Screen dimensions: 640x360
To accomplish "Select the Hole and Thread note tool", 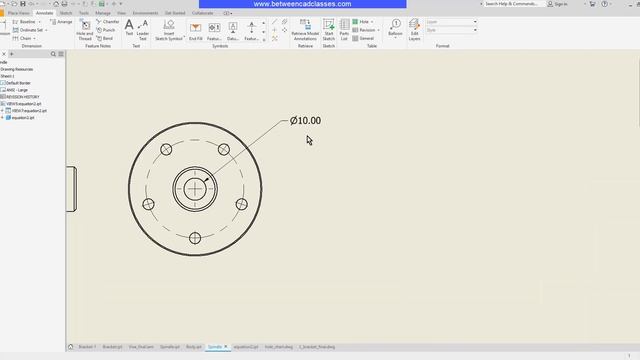I will pyautogui.click(x=85, y=30).
